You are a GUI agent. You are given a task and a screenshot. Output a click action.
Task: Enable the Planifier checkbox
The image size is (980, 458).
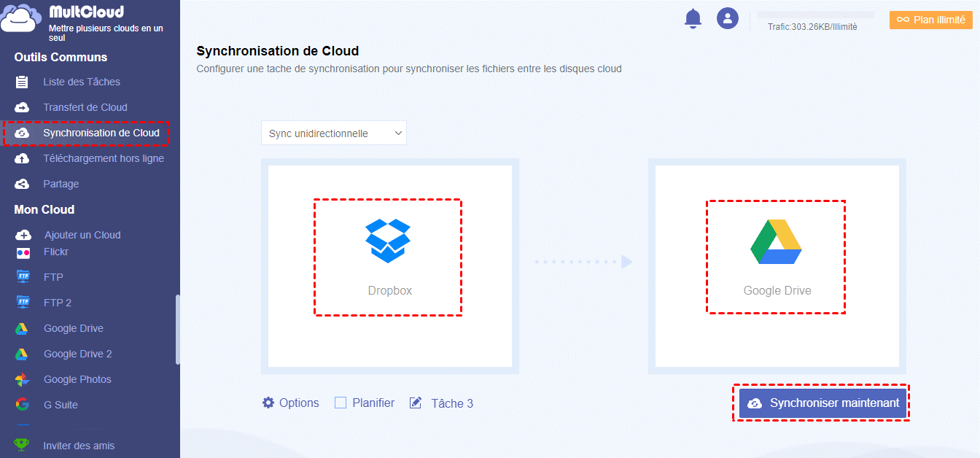click(341, 403)
